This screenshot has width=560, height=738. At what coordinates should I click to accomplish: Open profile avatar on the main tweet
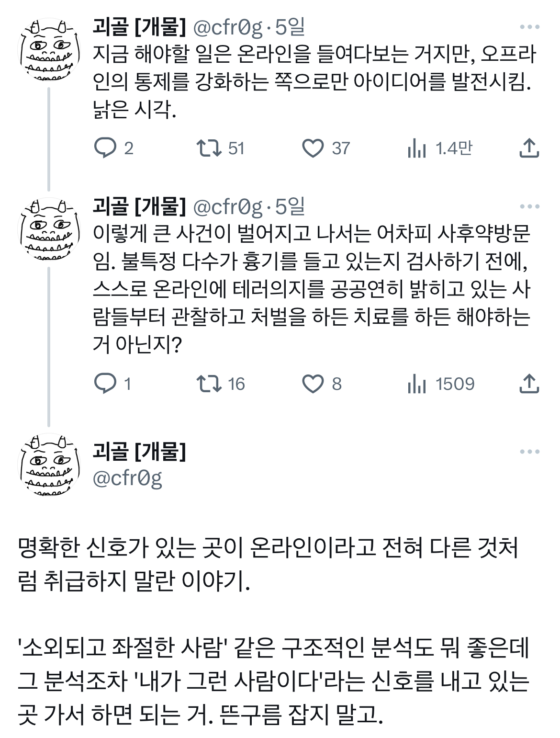[49, 465]
